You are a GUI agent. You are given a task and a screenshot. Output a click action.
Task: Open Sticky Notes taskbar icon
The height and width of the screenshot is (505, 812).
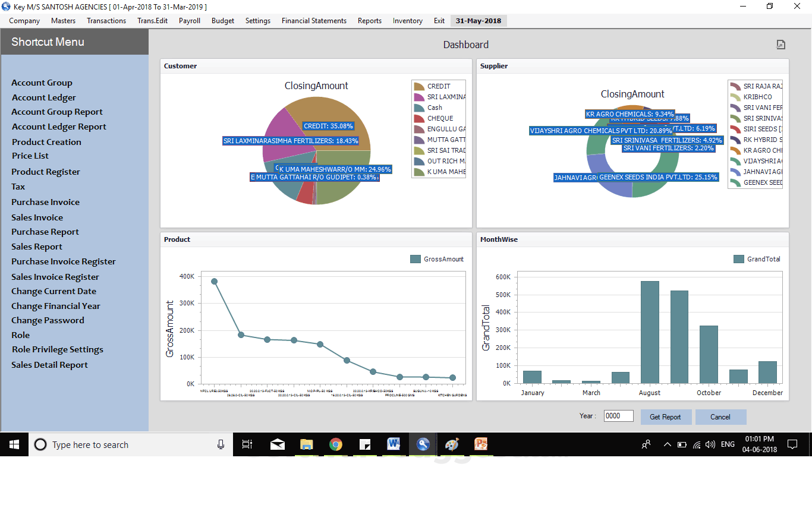click(365, 444)
